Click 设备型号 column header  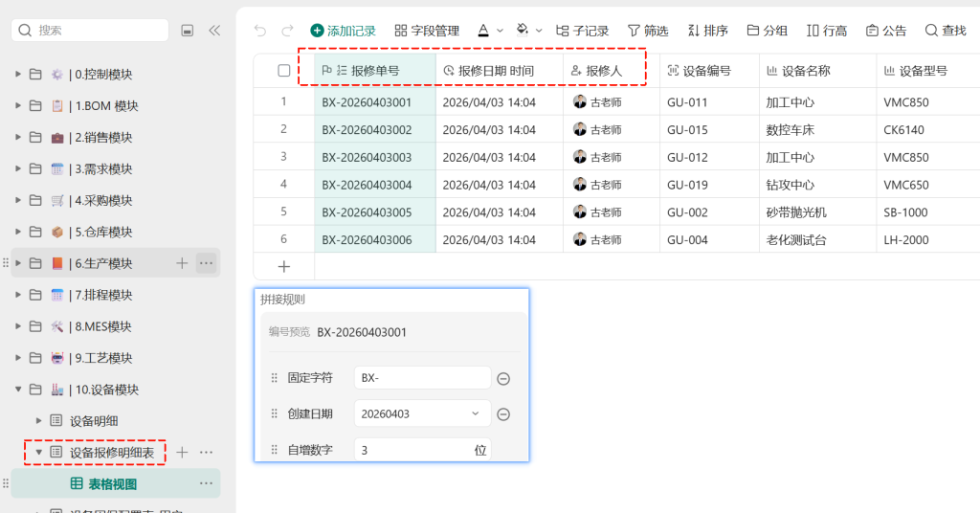pyautogui.click(x=928, y=71)
